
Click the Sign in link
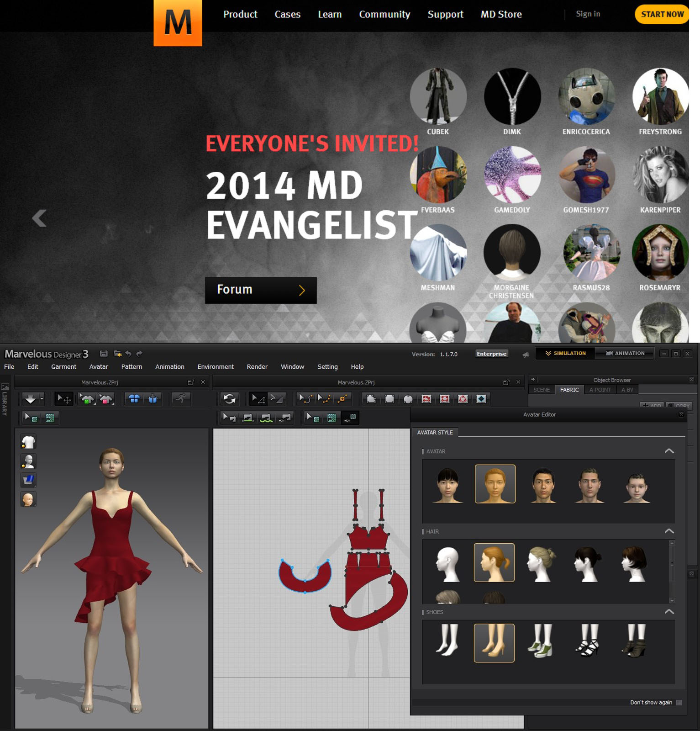[x=588, y=14]
